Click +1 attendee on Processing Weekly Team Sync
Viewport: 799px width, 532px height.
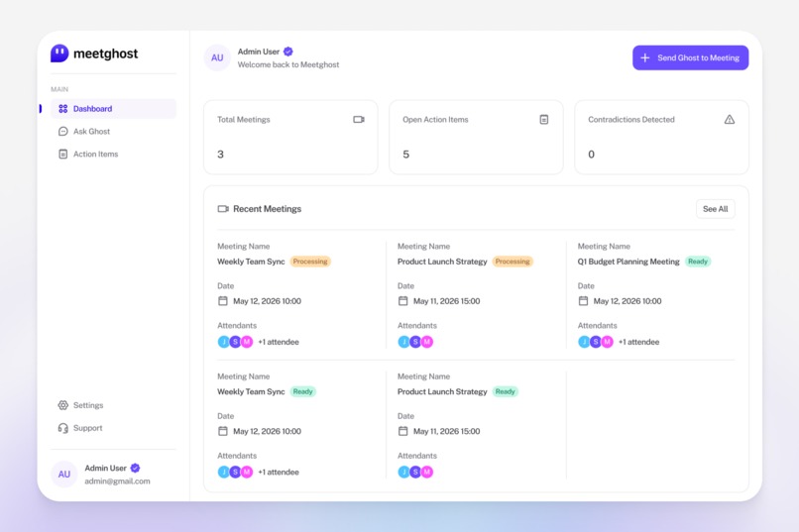pyautogui.click(x=279, y=342)
